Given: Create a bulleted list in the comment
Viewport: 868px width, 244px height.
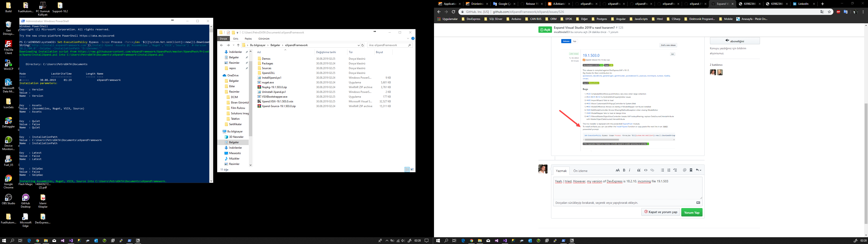Looking at the screenshot, I should (663, 170).
